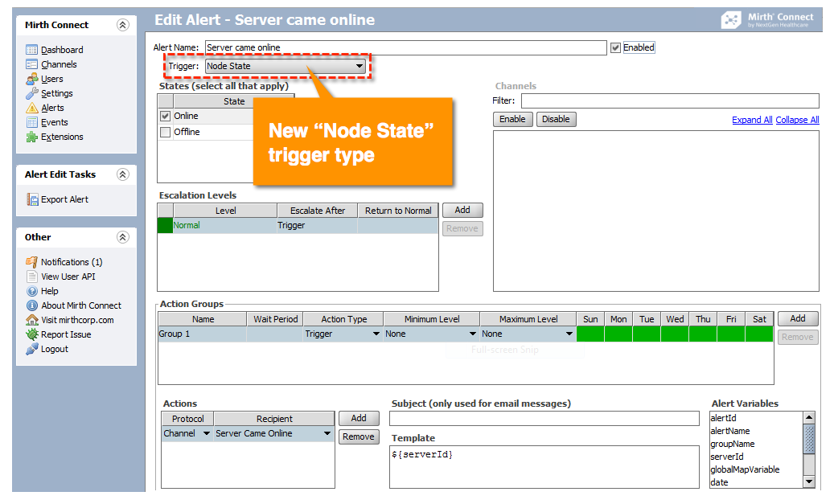Click the View User API document icon

pyautogui.click(x=32, y=277)
